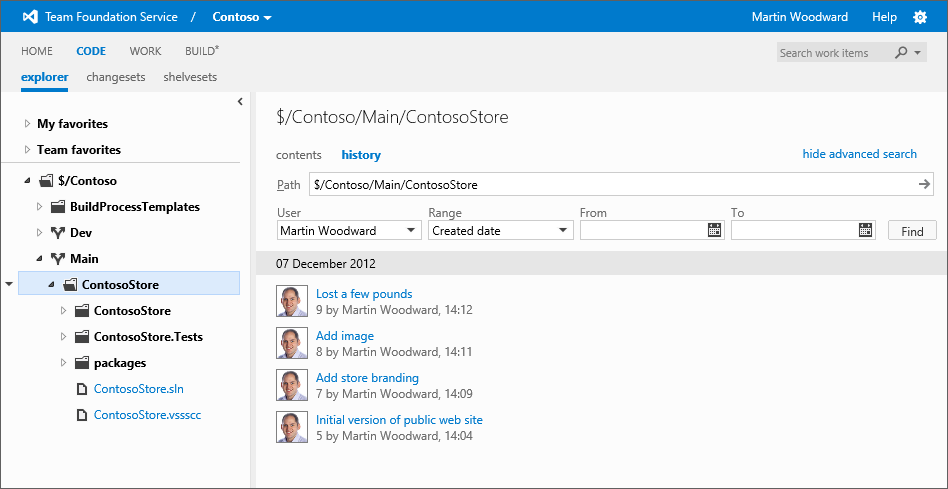Screen dimensions: 948x489
Task: Click avatar beside Add store branding
Action: [x=291, y=385]
